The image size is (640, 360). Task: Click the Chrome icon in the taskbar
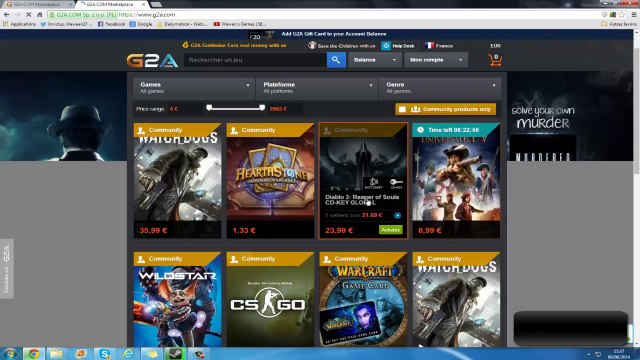pyautogui.click(x=33, y=354)
